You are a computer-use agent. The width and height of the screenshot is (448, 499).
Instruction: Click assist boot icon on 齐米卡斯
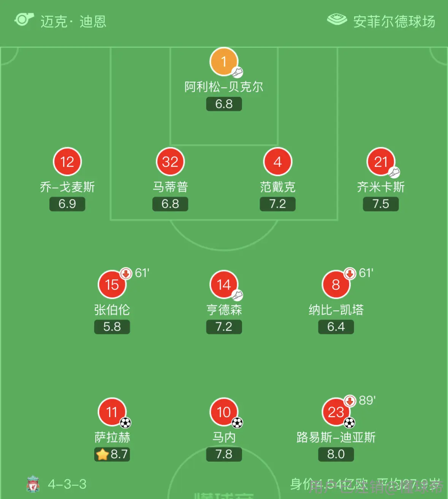pyautogui.click(x=394, y=173)
